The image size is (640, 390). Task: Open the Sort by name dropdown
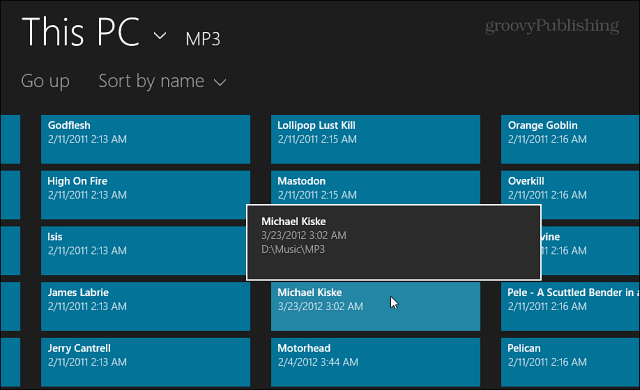coord(162,81)
